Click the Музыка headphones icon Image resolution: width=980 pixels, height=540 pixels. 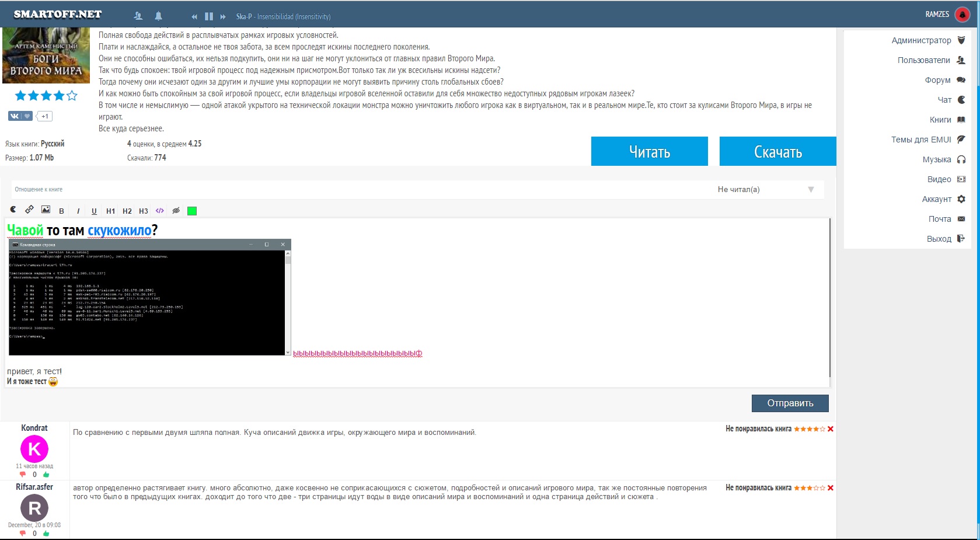961,159
